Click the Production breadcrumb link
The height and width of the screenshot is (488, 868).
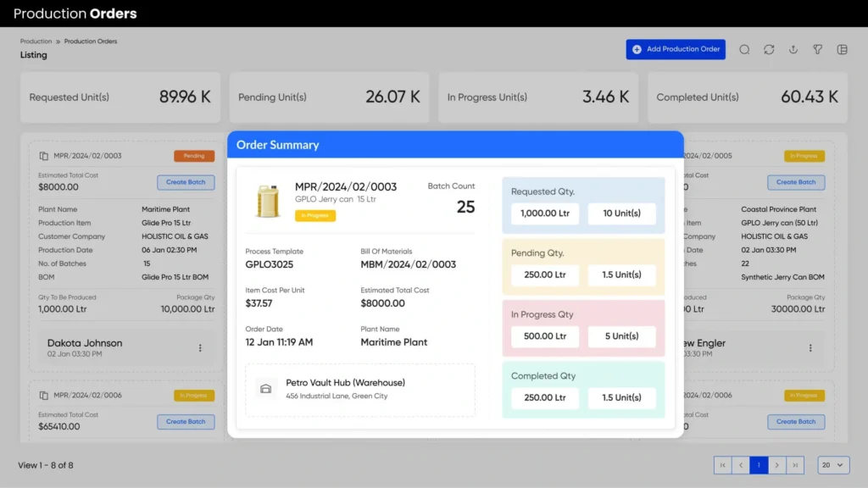click(x=36, y=41)
